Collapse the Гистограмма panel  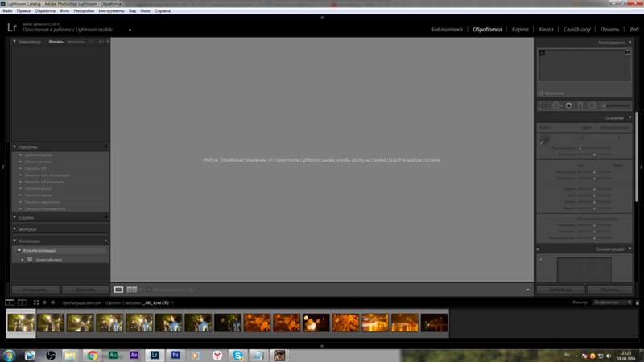630,42
